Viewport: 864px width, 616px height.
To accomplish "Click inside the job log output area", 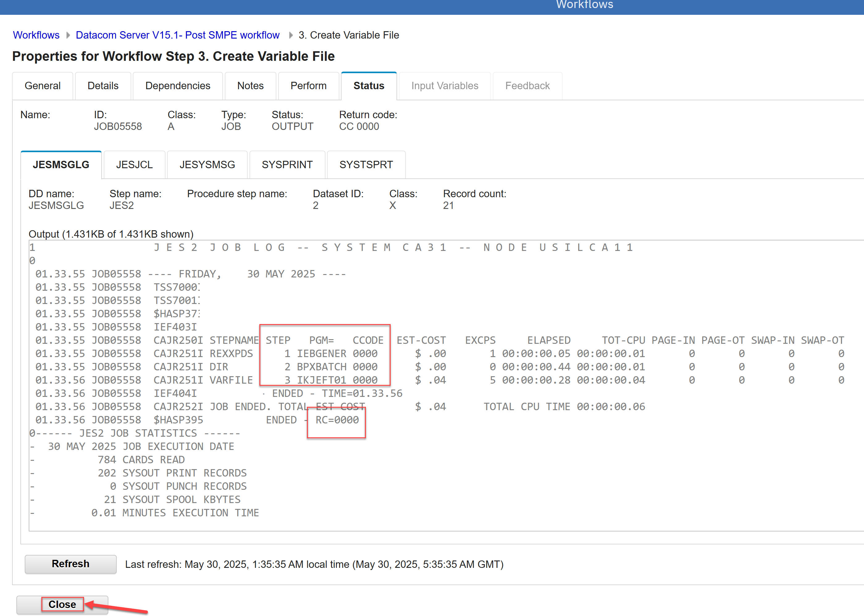I will point(455,474).
